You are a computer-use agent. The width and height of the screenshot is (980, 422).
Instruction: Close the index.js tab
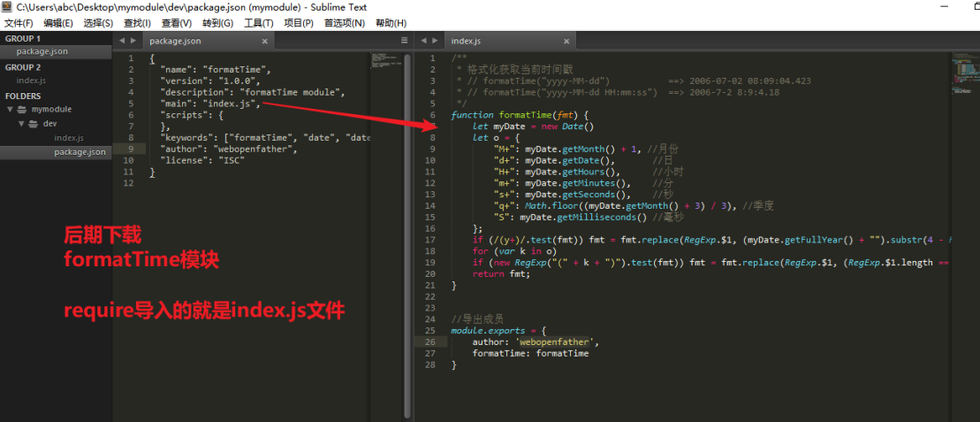click(566, 42)
